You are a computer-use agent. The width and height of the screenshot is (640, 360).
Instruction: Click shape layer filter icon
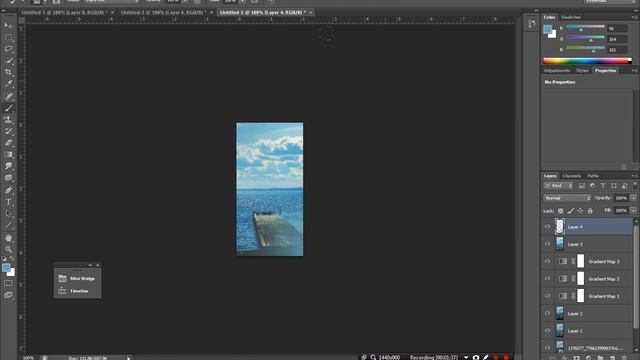tap(613, 186)
